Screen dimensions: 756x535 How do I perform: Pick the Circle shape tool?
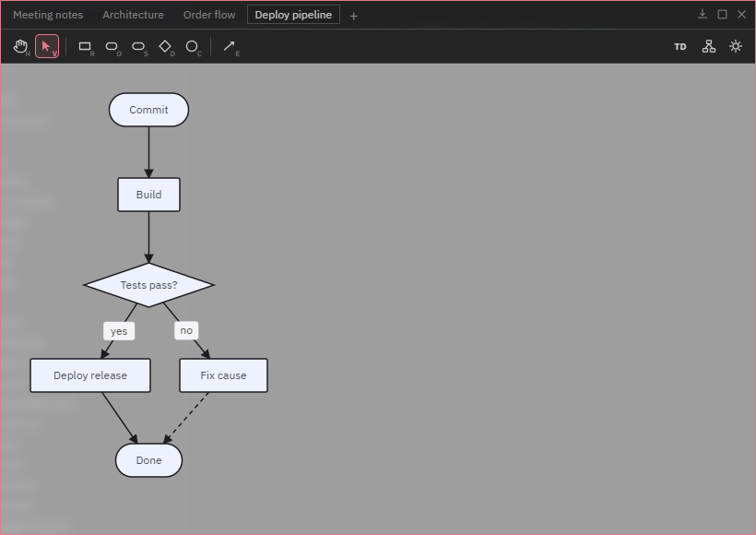[193, 46]
